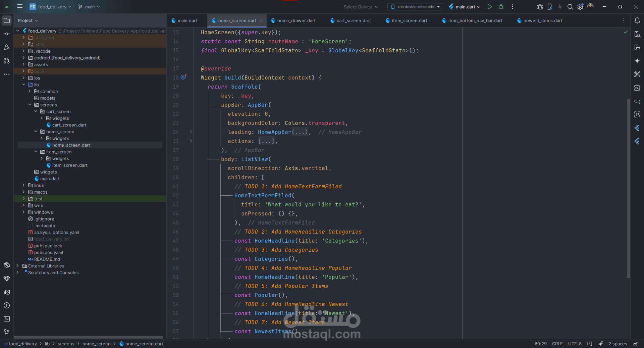Run main.dart with the green play button
Viewport: 644px width, 348px height.
coord(490,7)
